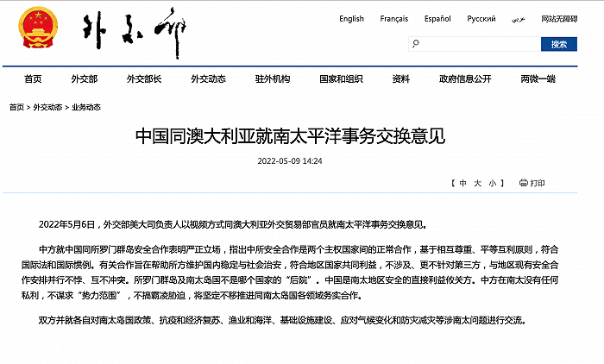Open the 外交部 navigation menu
This screenshot has height=364, width=604.
pyautogui.click(x=82, y=79)
